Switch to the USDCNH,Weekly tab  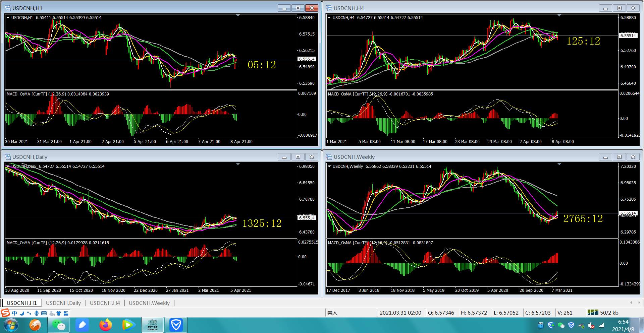[x=149, y=303]
